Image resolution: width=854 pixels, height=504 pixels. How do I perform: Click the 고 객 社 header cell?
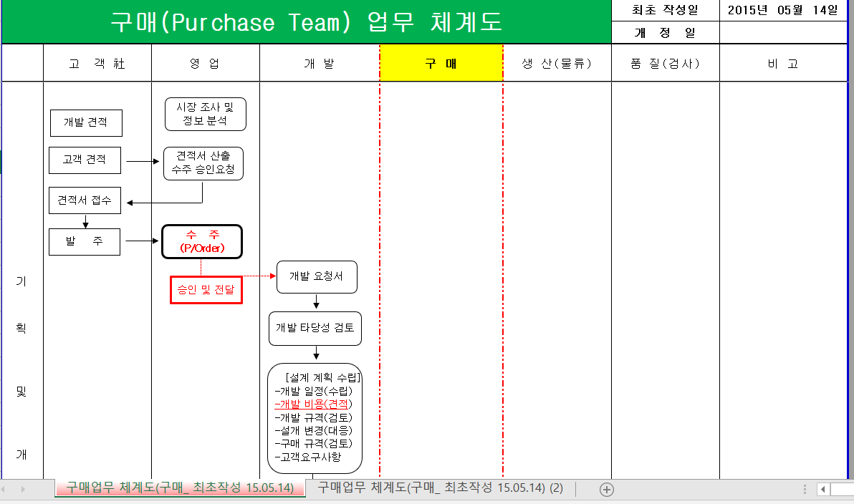pos(97,63)
